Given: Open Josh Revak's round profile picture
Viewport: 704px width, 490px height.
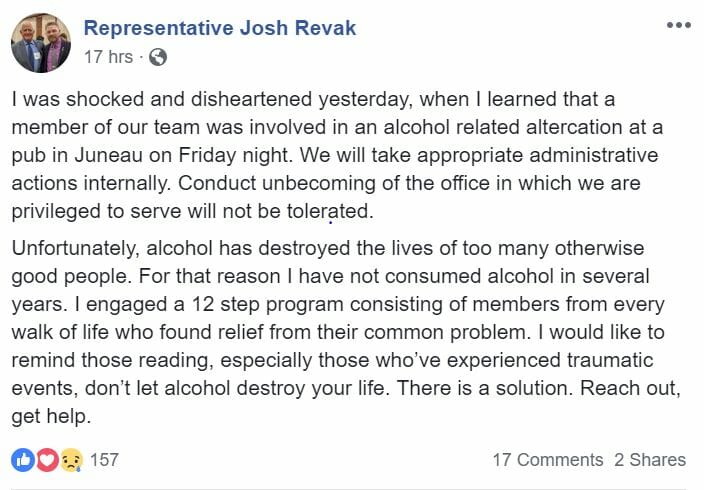Looking at the screenshot, I should click(41, 43).
